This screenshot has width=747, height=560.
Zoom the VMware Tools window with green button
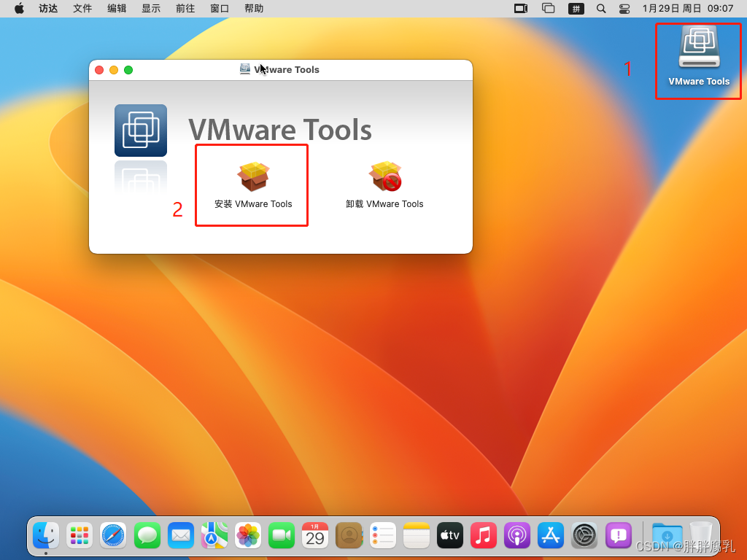click(x=128, y=70)
